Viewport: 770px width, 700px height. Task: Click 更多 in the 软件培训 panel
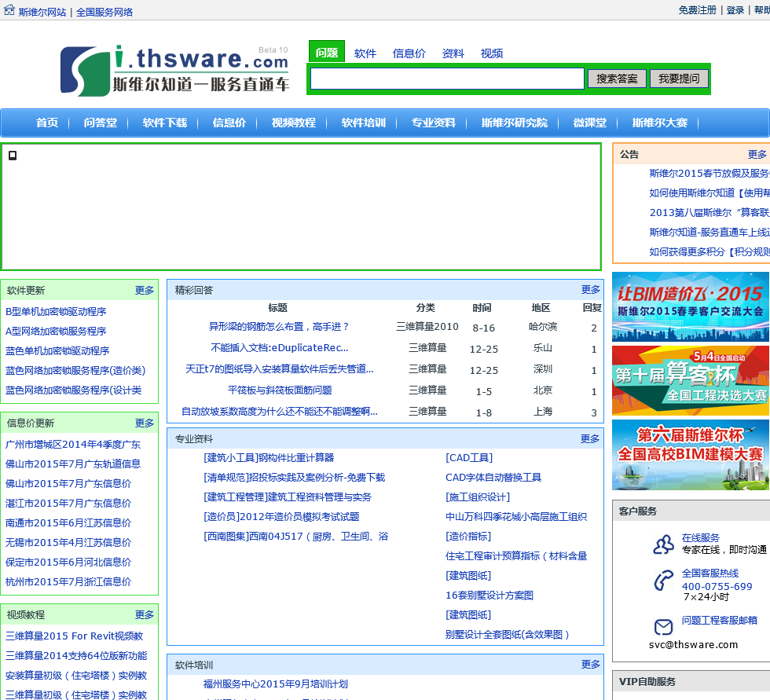click(x=590, y=664)
